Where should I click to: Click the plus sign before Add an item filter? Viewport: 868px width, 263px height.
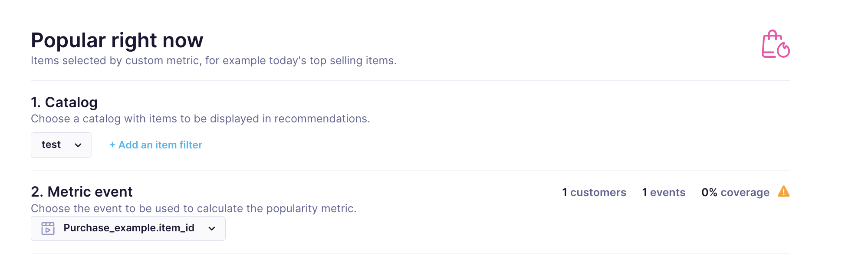tap(112, 145)
